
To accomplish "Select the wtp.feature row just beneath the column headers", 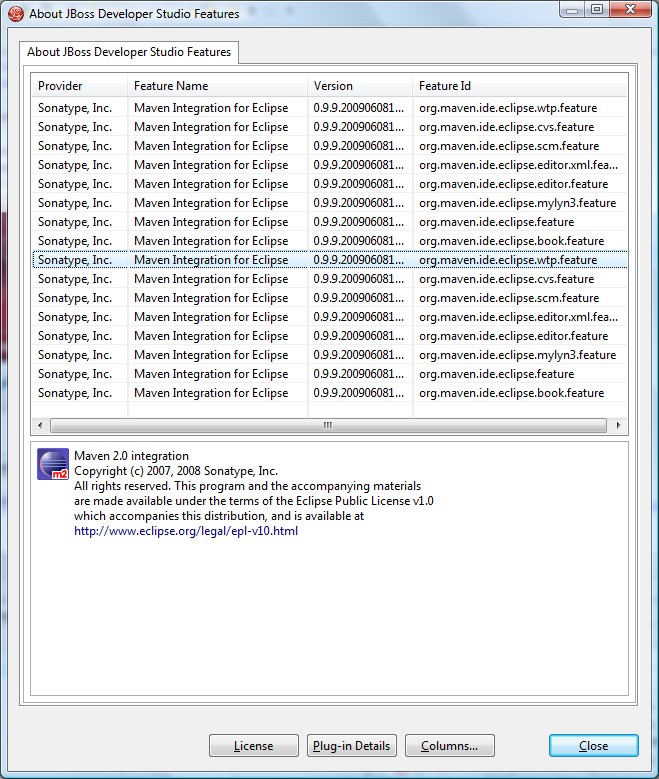I will coord(330,108).
